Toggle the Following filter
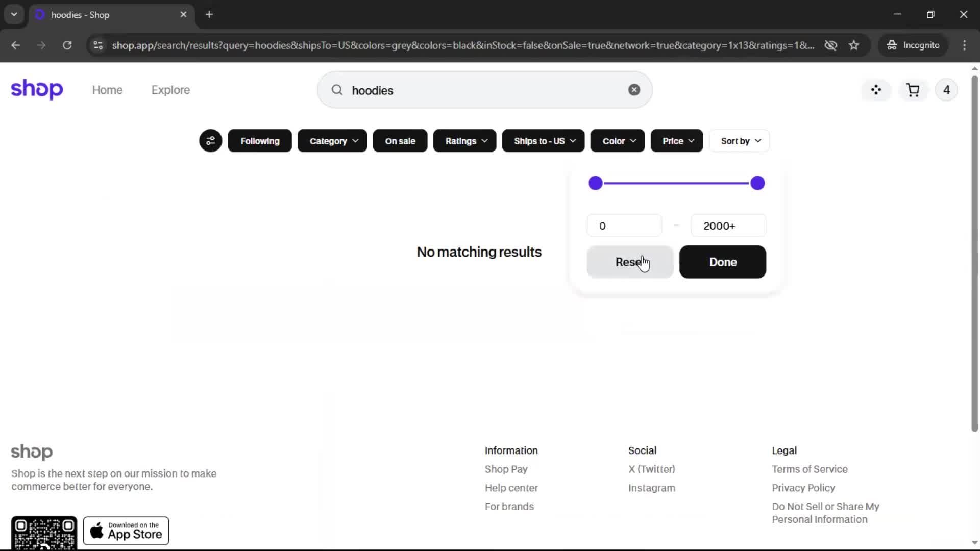The height and width of the screenshot is (551, 980). (x=260, y=141)
